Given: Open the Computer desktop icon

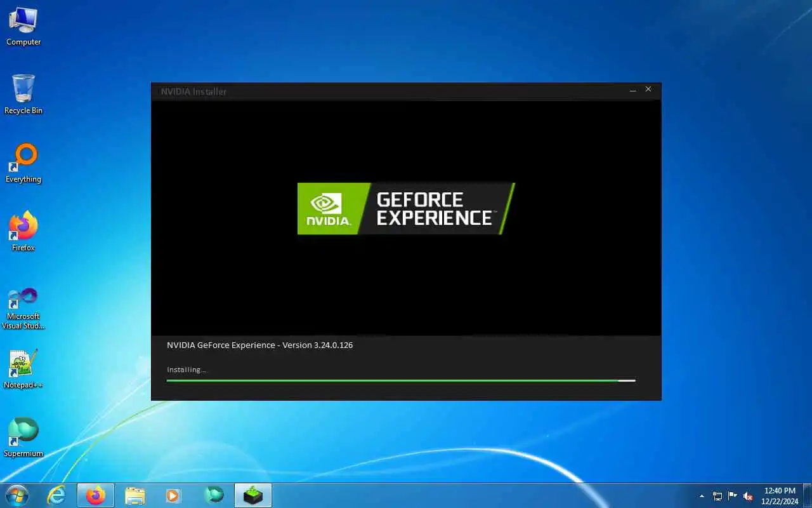Looking at the screenshot, I should pos(23,26).
